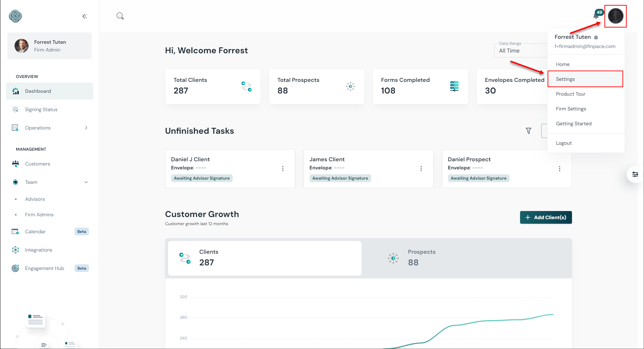Image resolution: width=644 pixels, height=349 pixels.
Task: Expand the Operations menu chevron
Action: pos(86,128)
